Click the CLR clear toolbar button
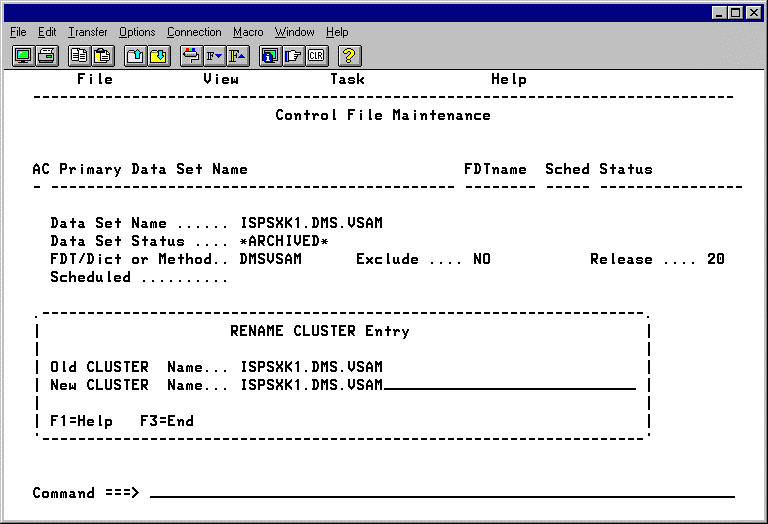The width and height of the screenshot is (768, 524). pyautogui.click(x=316, y=56)
